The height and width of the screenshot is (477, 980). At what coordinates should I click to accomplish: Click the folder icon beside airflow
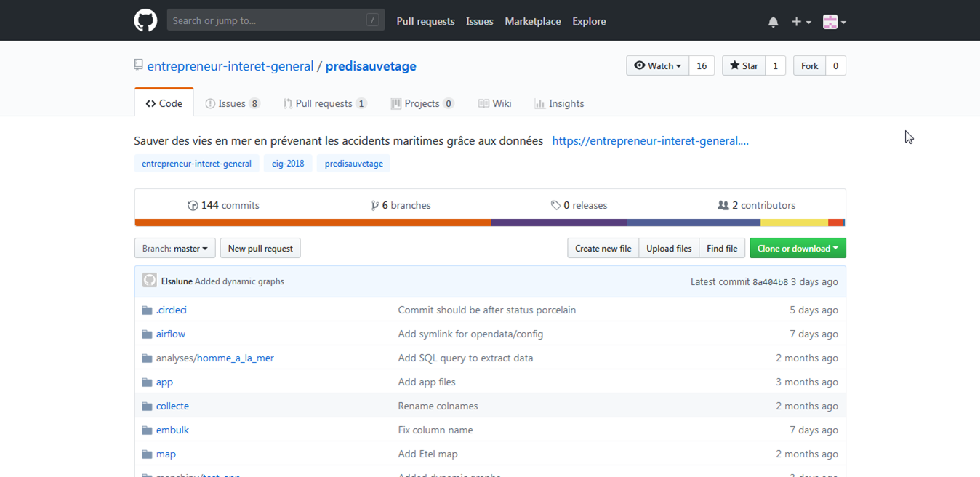pos(147,334)
